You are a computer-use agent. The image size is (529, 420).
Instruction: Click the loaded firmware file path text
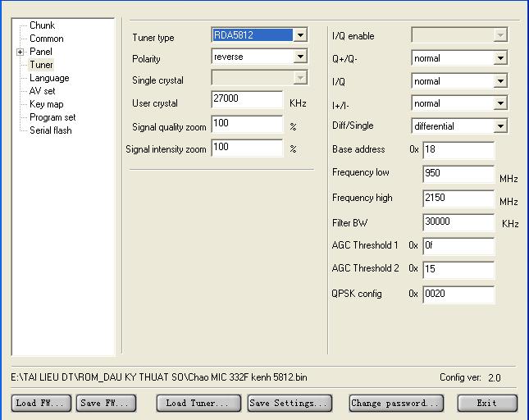coord(159,377)
